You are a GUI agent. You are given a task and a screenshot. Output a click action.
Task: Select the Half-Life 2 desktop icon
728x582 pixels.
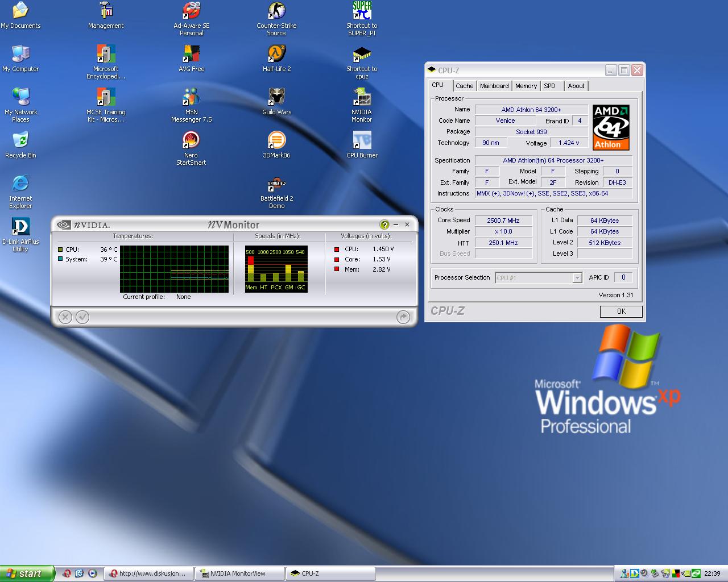coord(276,58)
